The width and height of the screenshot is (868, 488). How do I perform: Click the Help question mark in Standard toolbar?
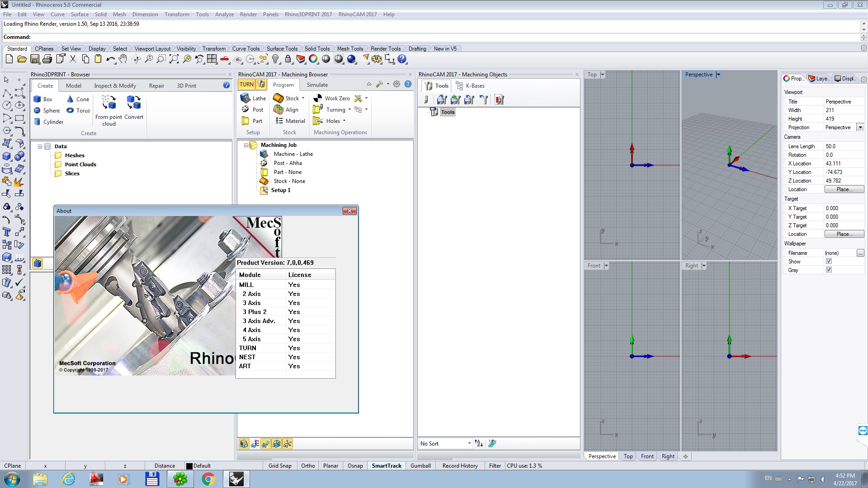[x=402, y=59]
